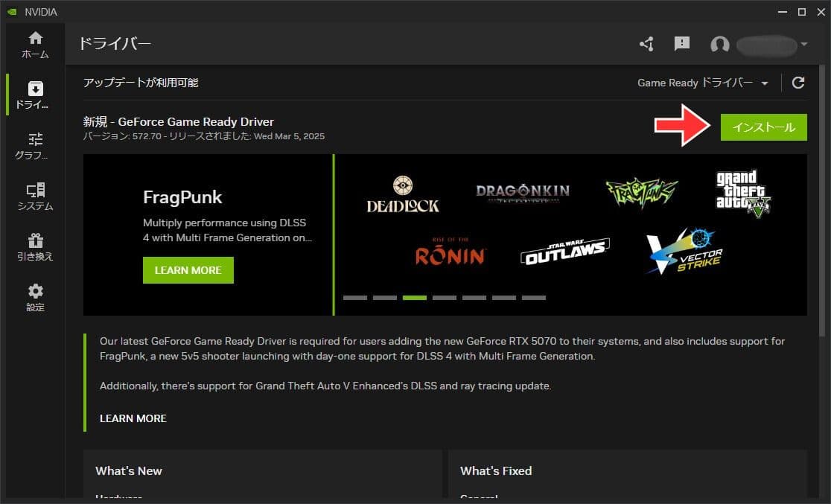Click the NVIDIA logo in the title bar
The image size is (831, 504).
[10, 11]
